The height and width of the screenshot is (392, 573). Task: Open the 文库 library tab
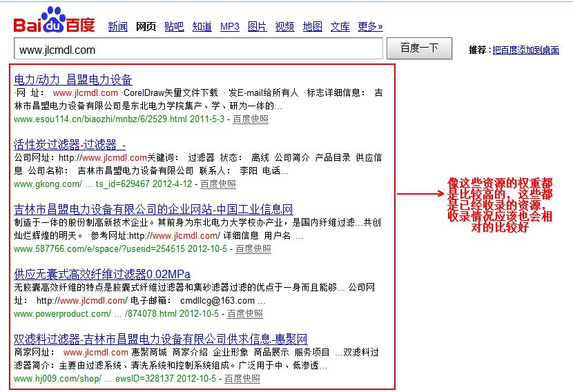[x=340, y=27]
